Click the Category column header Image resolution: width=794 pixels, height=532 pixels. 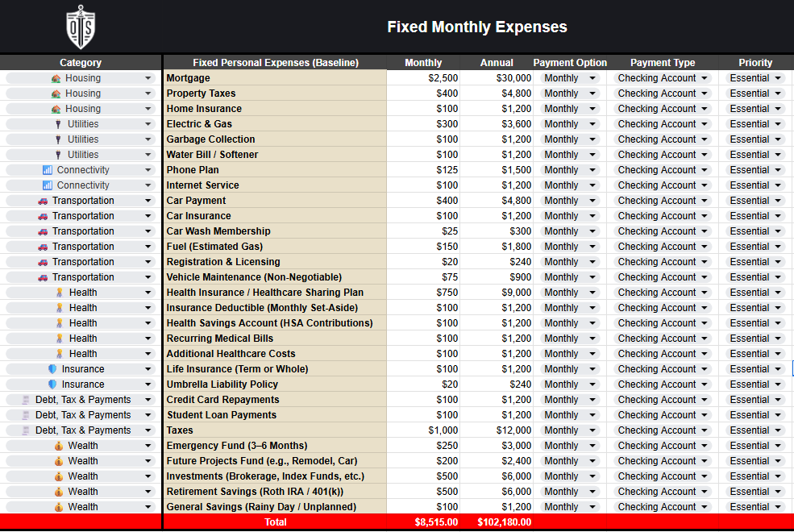tap(81, 62)
